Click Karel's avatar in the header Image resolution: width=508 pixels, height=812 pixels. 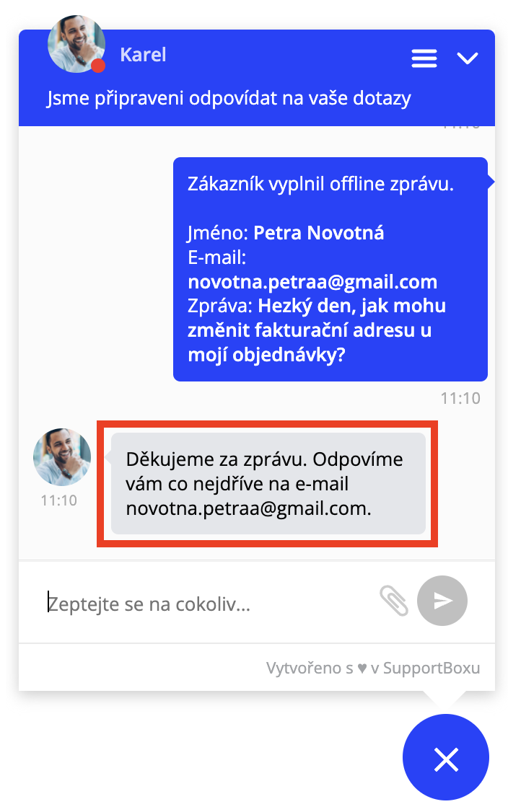[x=76, y=44]
